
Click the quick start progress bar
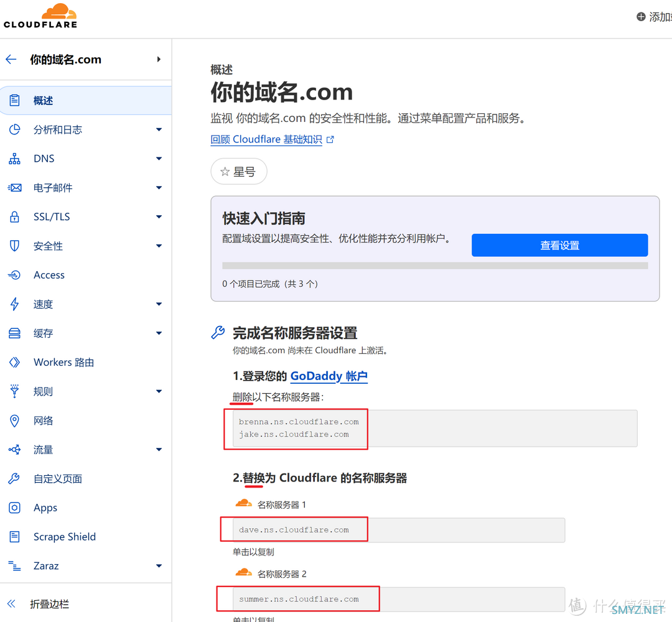coord(435,266)
